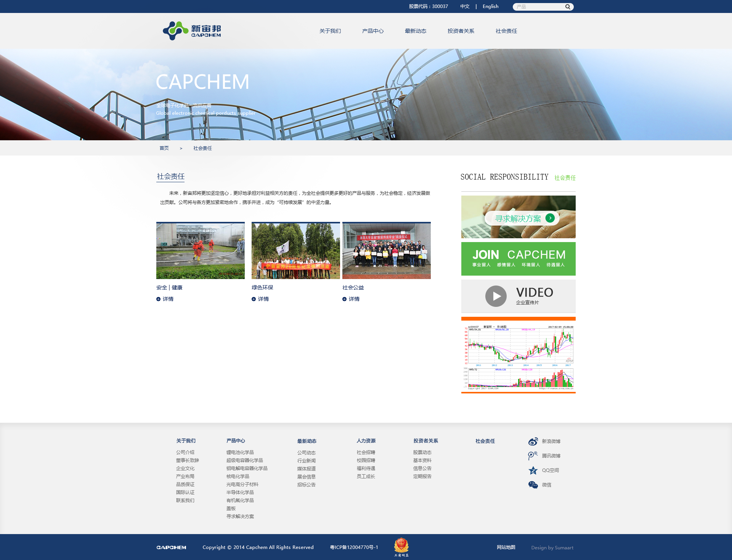Click 社会责任 breadcrumb link
732x560 pixels.
tap(202, 148)
